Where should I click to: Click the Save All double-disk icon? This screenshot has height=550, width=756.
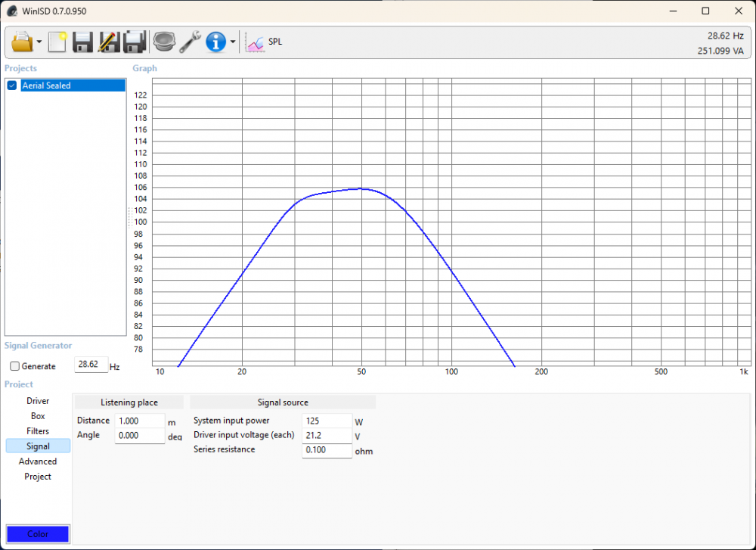tap(135, 42)
